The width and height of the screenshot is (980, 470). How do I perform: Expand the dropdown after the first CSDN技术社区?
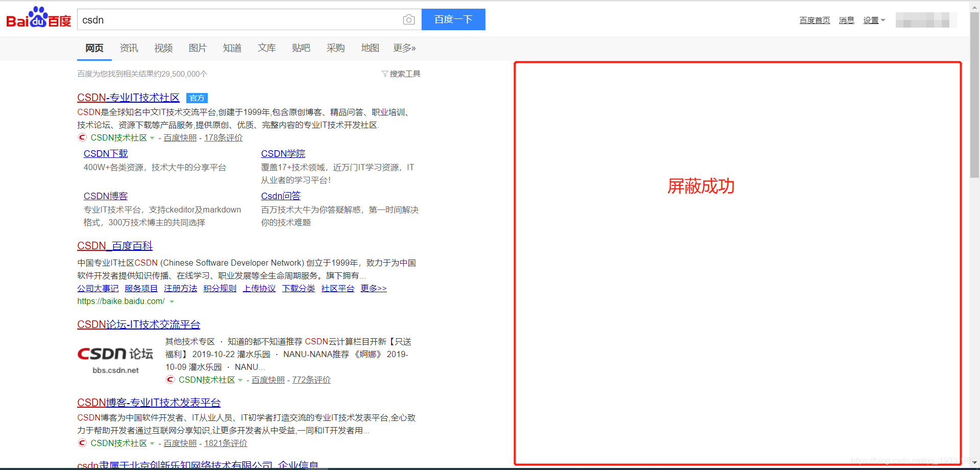pyautogui.click(x=152, y=138)
